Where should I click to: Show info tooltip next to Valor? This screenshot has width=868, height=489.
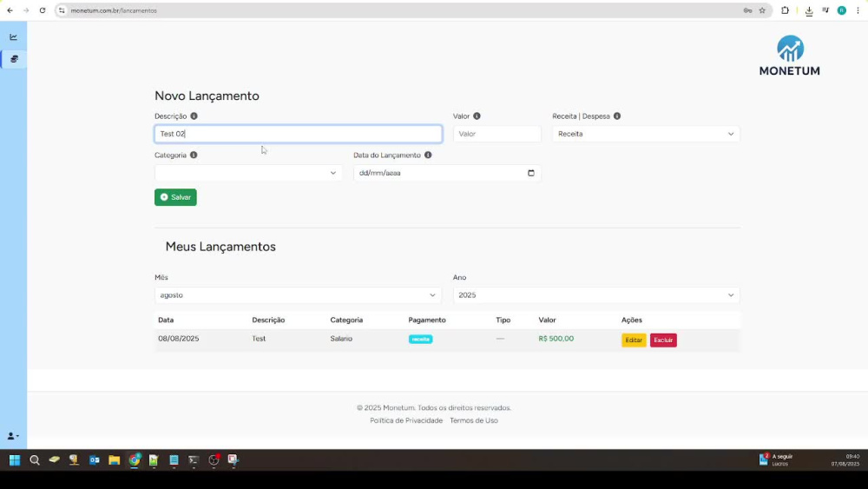477,116
